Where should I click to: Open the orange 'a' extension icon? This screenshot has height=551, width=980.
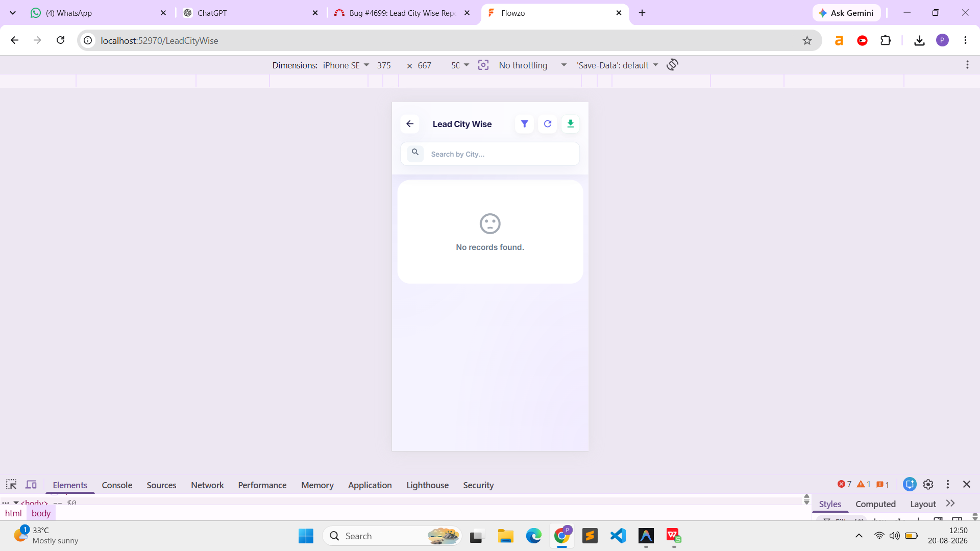point(839,40)
